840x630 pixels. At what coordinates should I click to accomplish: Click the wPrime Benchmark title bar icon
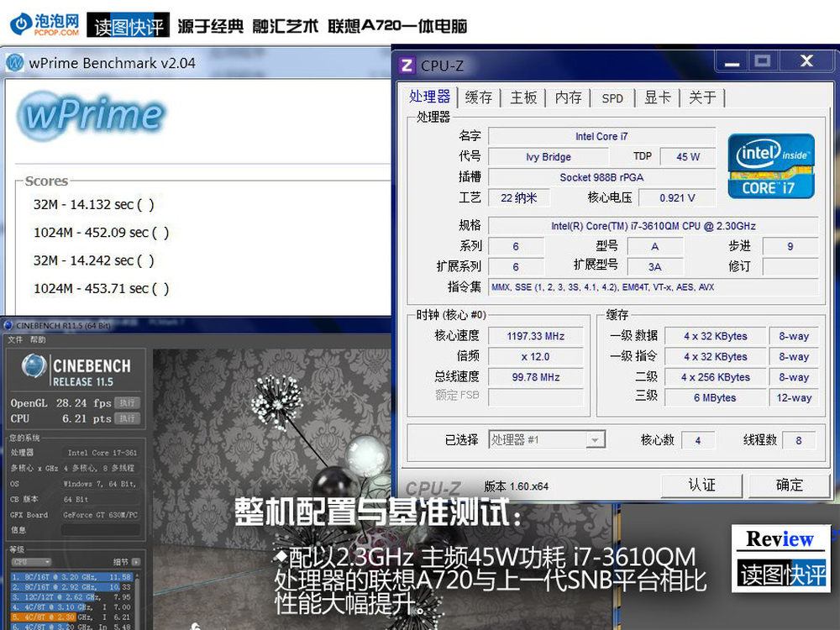coord(15,63)
